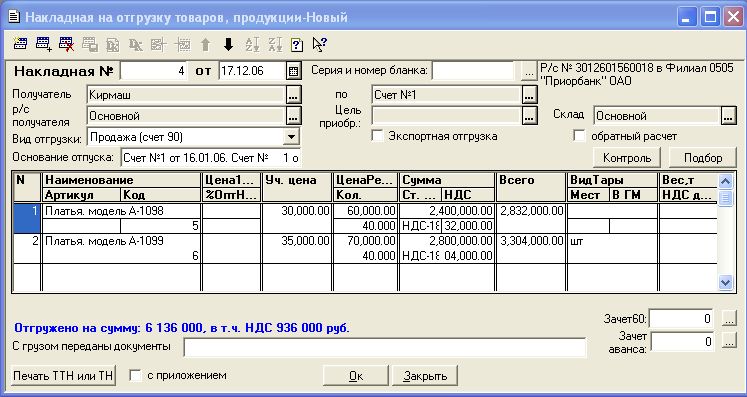Click the Зачет аванса value field
This screenshot has width=747, height=397.
tap(682, 341)
